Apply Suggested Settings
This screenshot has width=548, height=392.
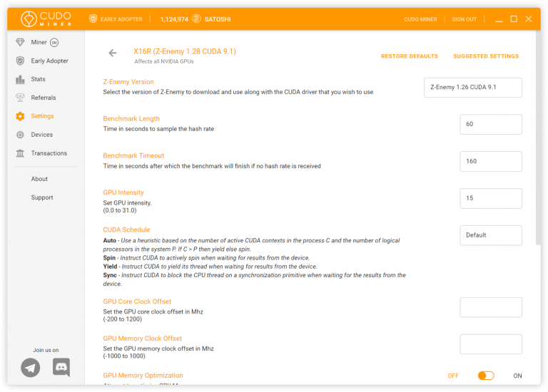pos(486,56)
